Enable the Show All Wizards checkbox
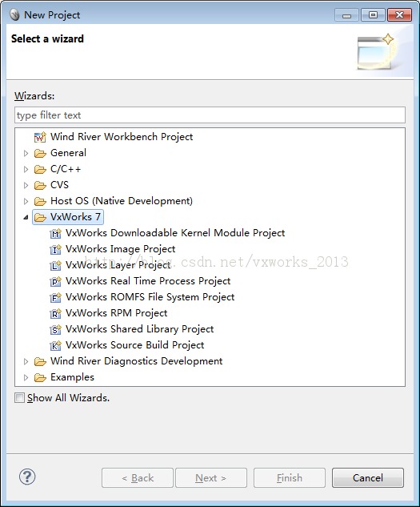420x507 pixels. click(x=19, y=398)
